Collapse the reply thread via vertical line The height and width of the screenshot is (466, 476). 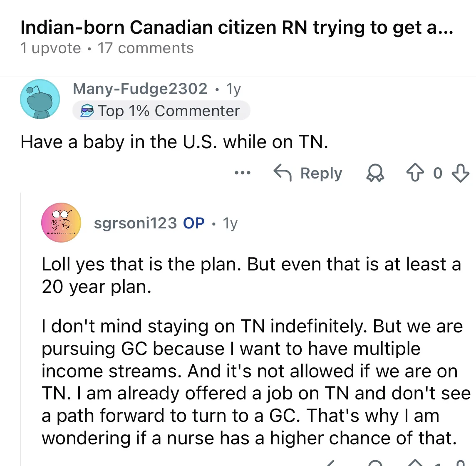pyautogui.click(x=21, y=329)
